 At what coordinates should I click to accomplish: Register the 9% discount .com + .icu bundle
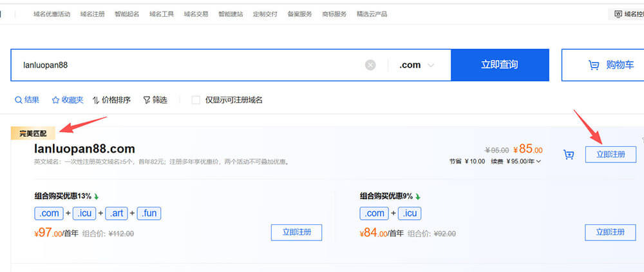611,232
